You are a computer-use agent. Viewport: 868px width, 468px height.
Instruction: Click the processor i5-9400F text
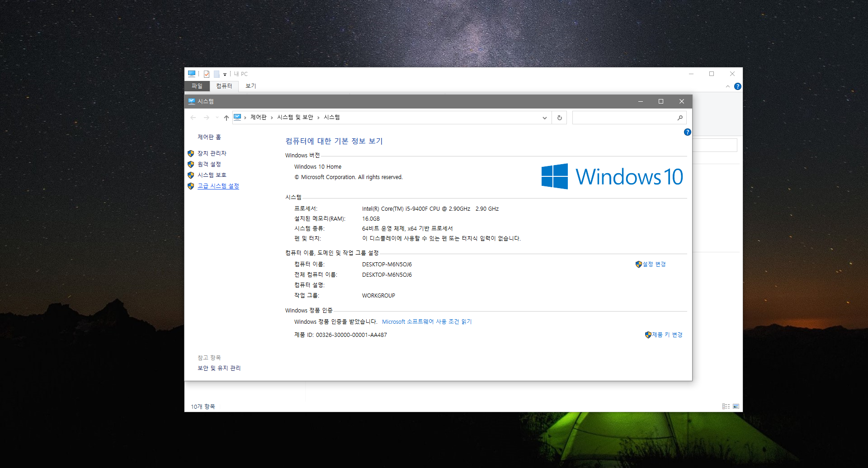click(430, 209)
